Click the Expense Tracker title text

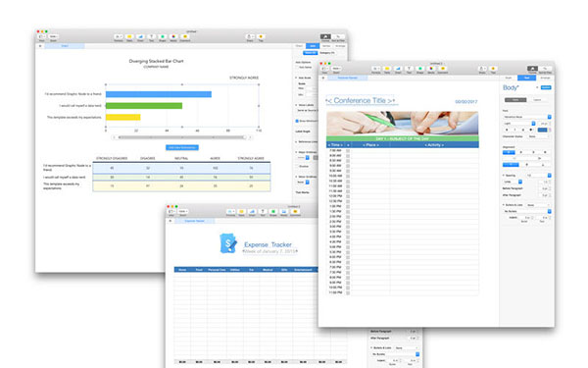click(x=268, y=244)
